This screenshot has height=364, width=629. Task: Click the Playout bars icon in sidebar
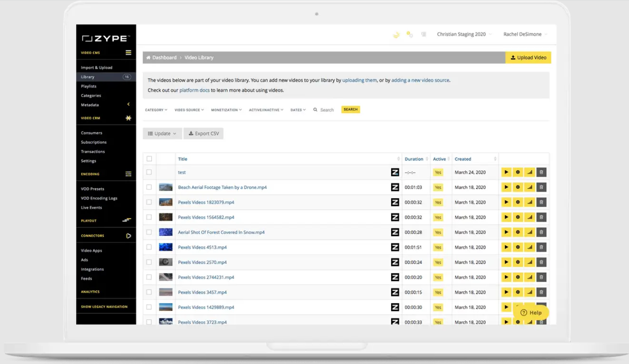coord(127,220)
